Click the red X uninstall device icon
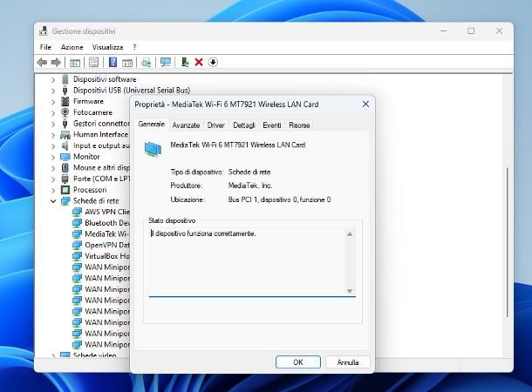The image size is (532, 392). (x=199, y=63)
